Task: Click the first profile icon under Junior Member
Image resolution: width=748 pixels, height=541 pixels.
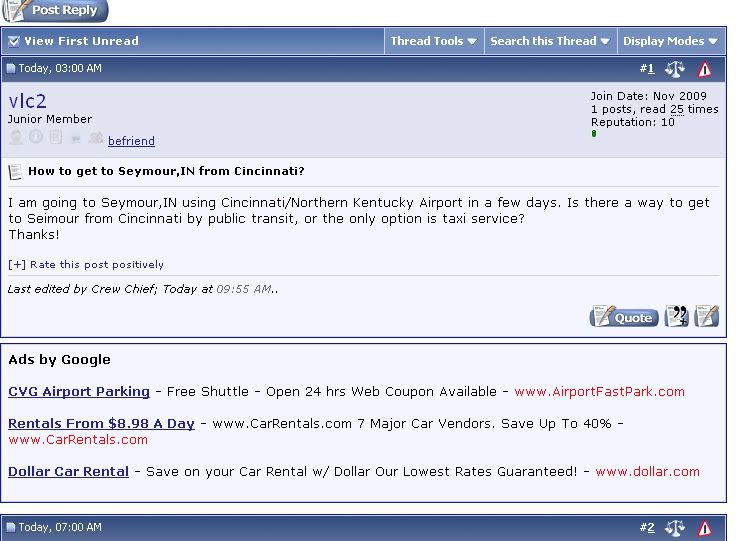Action: point(16,138)
